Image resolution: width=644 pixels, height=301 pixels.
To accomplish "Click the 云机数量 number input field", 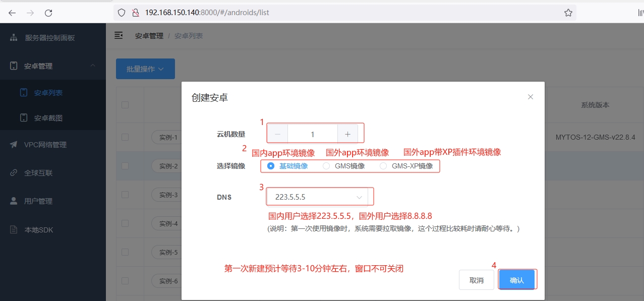I will click(312, 134).
